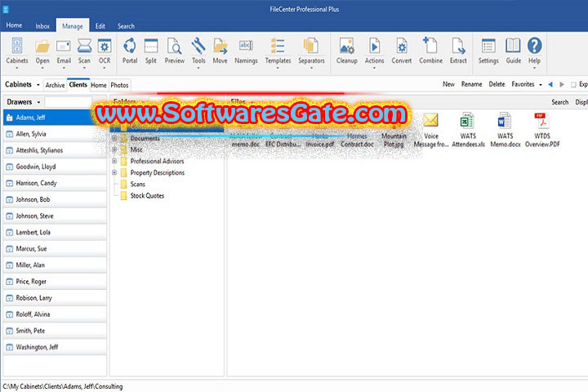Image resolution: width=588 pixels, height=392 pixels.
Task: Open the Cabinets ribbon icon
Action: coord(17,46)
